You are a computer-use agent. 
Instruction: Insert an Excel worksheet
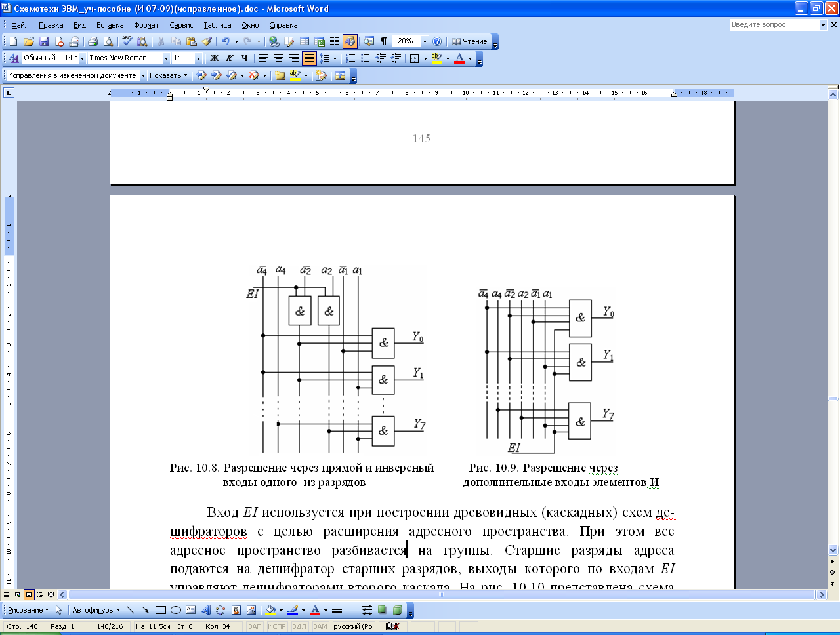pyautogui.click(x=320, y=41)
